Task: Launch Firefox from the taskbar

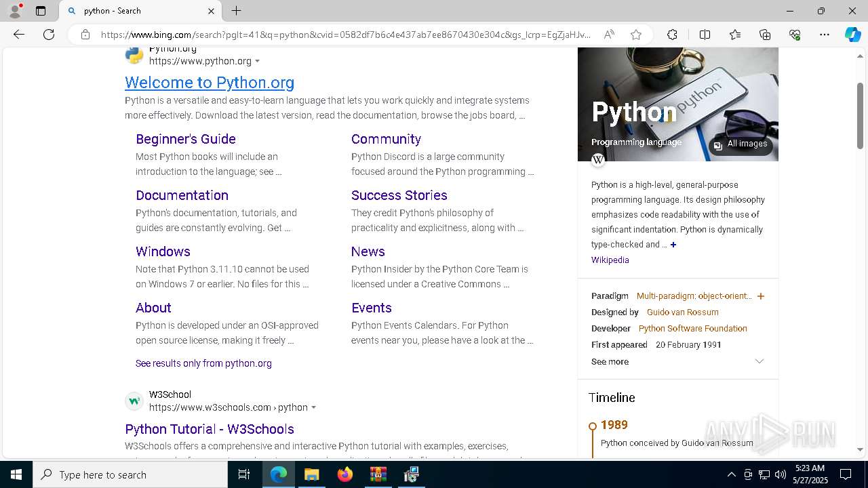Action: 345,474
